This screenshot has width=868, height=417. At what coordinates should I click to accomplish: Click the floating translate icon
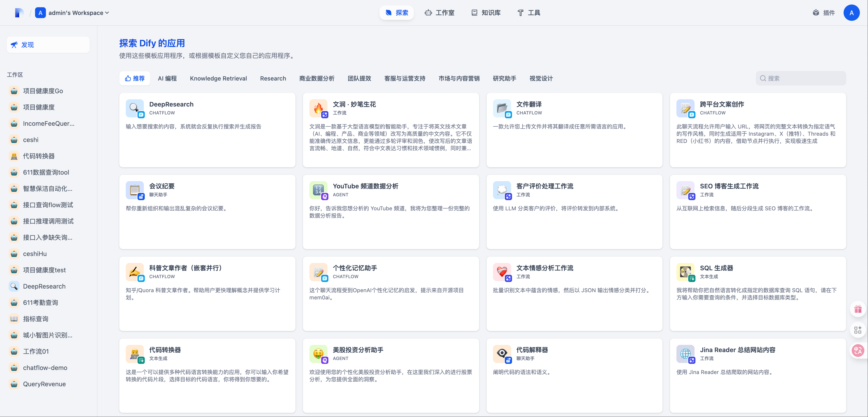[x=858, y=351]
